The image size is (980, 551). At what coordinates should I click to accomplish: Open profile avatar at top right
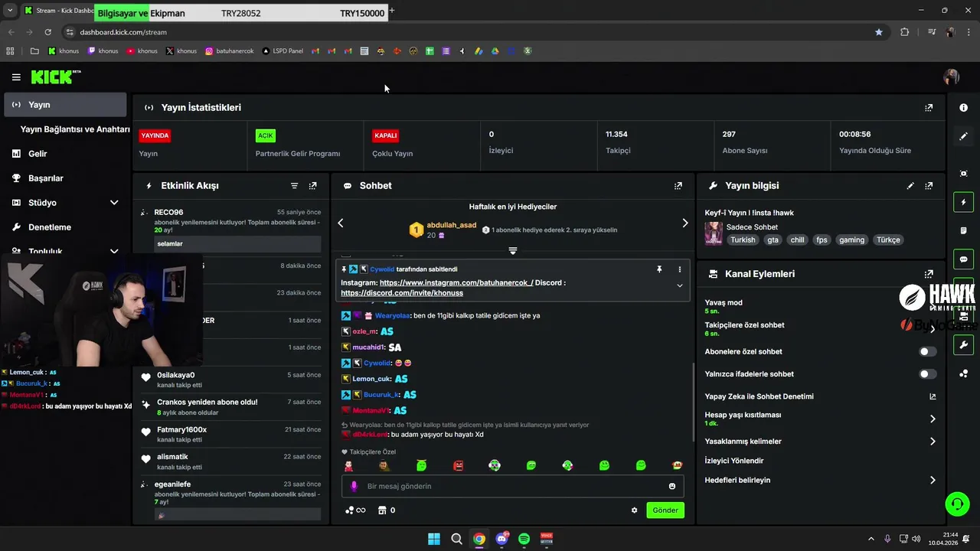pos(951,77)
